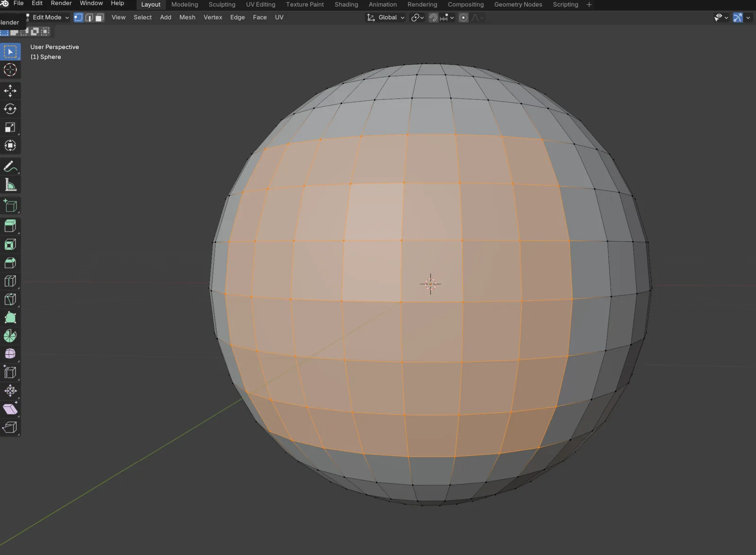Toggle snapping magnet
Screen dimensions: 756x555
click(433, 17)
